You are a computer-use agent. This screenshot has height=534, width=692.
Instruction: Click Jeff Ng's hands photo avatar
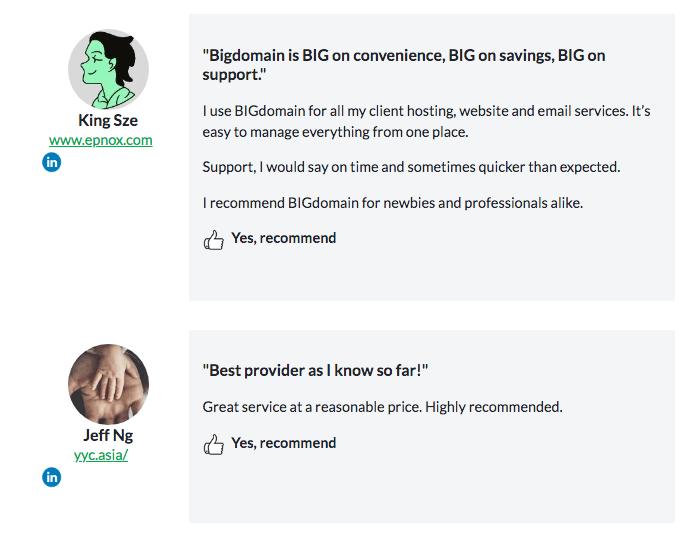click(x=108, y=384)
